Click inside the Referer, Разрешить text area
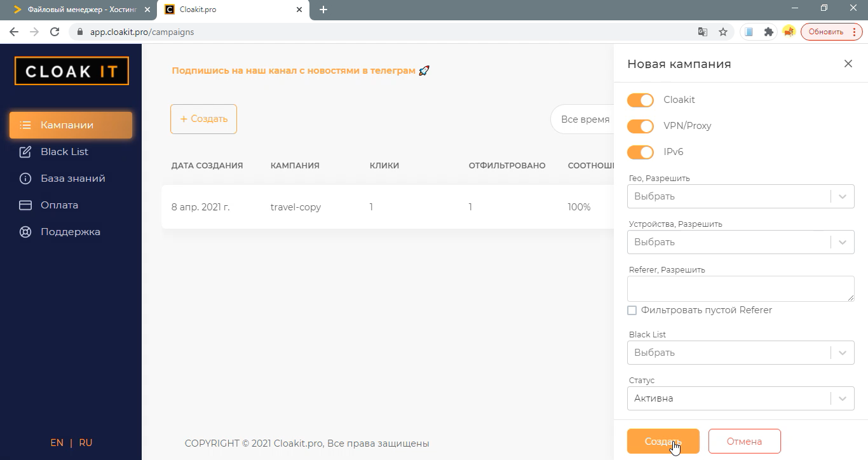Image resolution: width=868 pixels, height=460 pixels. 740,288
